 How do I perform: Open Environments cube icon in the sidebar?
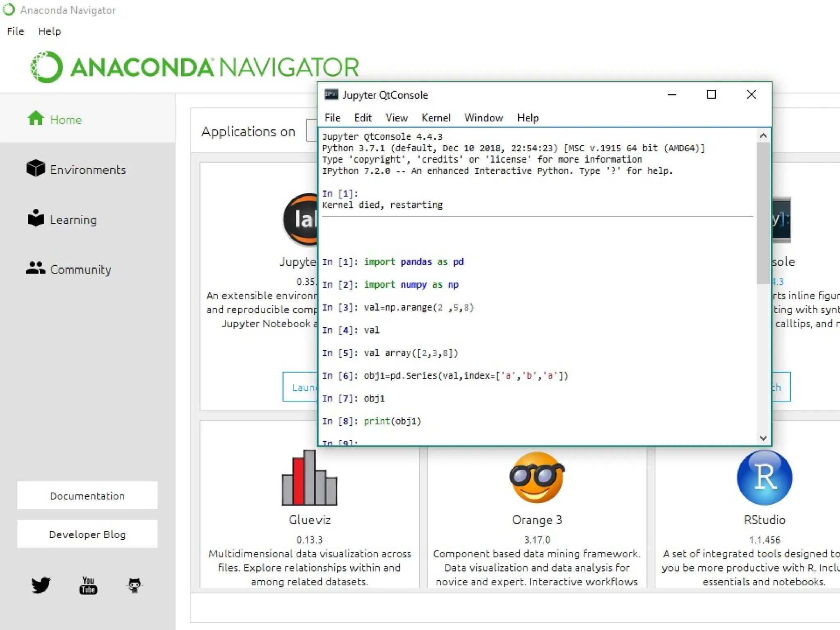36,168
